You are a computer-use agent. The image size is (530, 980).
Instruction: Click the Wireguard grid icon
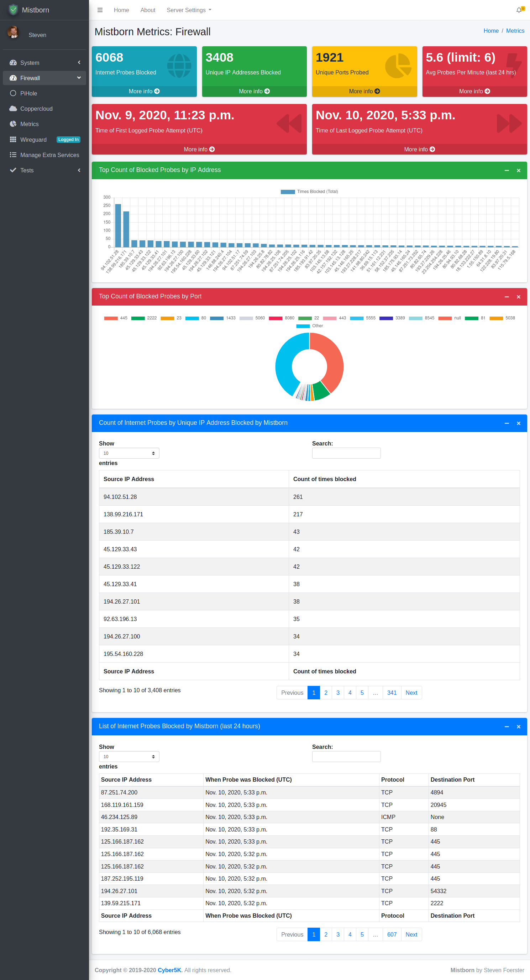point(13,140)
